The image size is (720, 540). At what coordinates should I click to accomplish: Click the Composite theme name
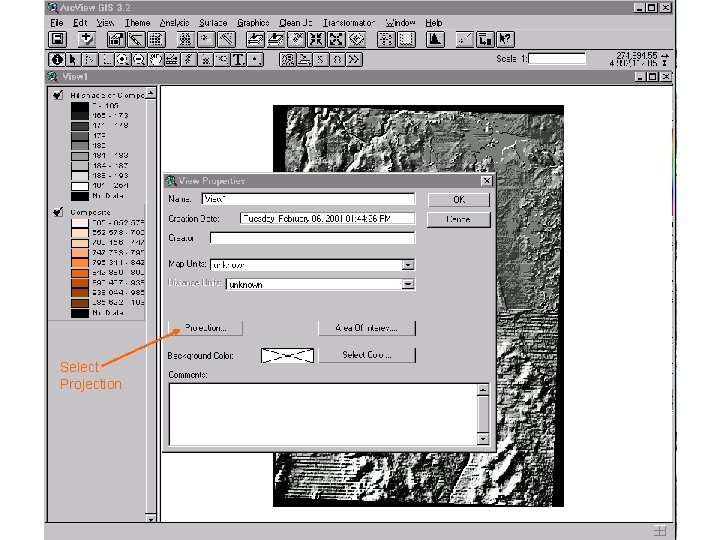pos(90,212)
